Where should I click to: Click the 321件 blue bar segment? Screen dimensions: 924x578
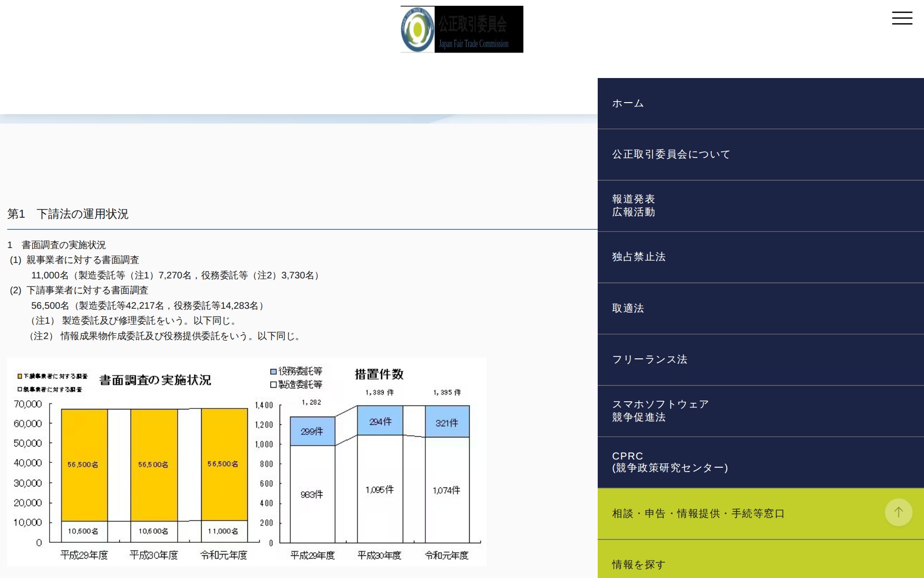coord(447,422)
